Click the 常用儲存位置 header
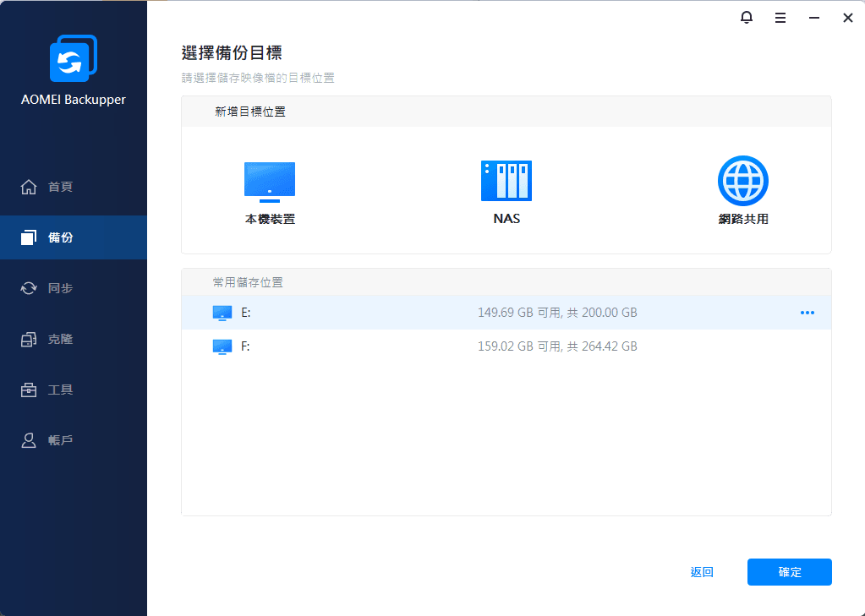This screenshot has width=865, height=616. [x=248, y=282]
